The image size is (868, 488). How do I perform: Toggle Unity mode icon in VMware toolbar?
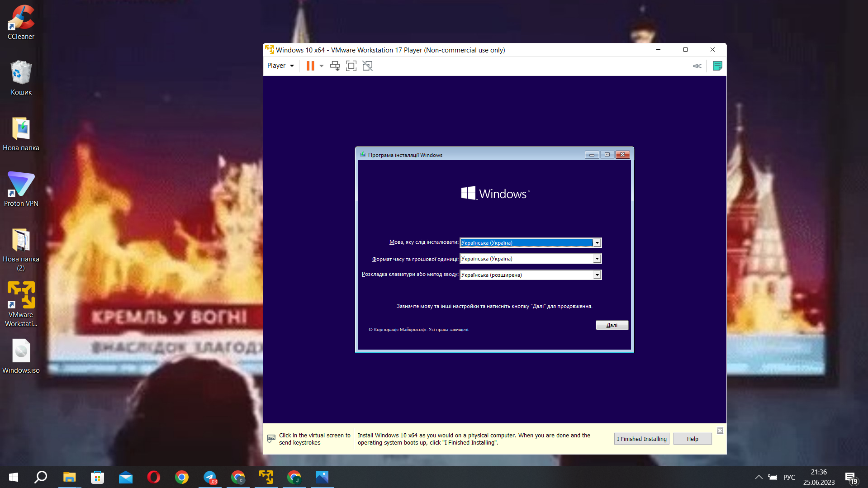pyautogui.click(x=367, y=66)
